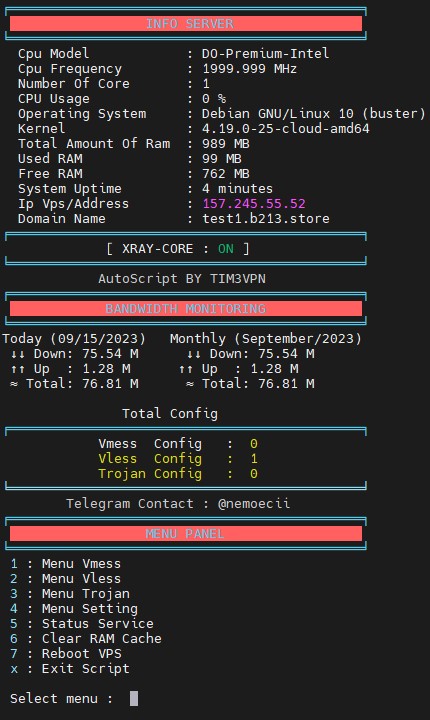The height and width of the screenshot is (720, 430).
Task: Click the AutoScript BY TIM3VPN text
Action: 182,279
